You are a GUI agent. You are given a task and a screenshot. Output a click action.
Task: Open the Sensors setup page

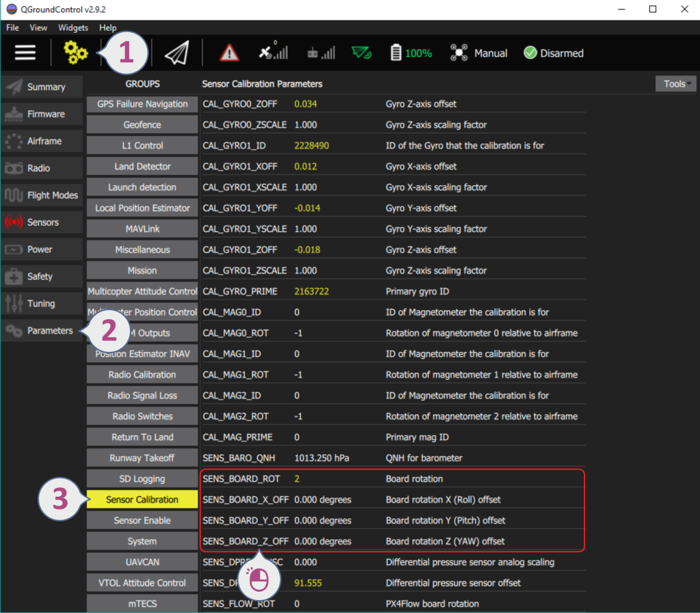(42, 222)
